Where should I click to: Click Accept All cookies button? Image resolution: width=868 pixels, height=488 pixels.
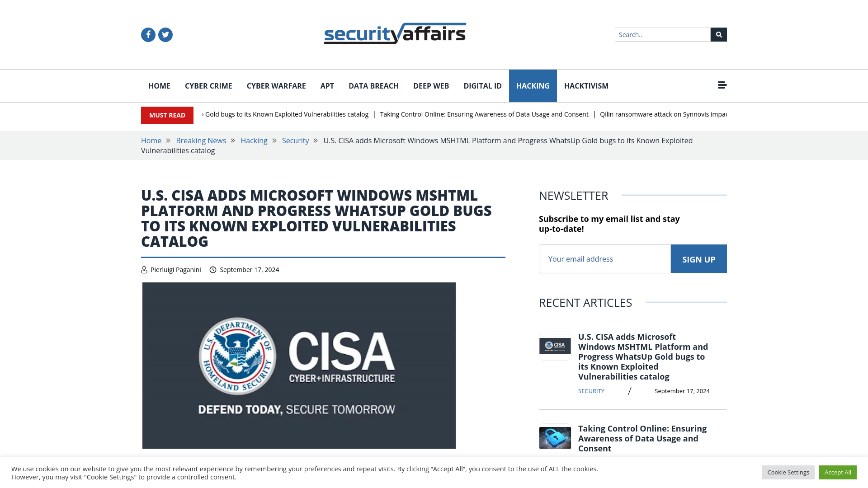[838, 472]
